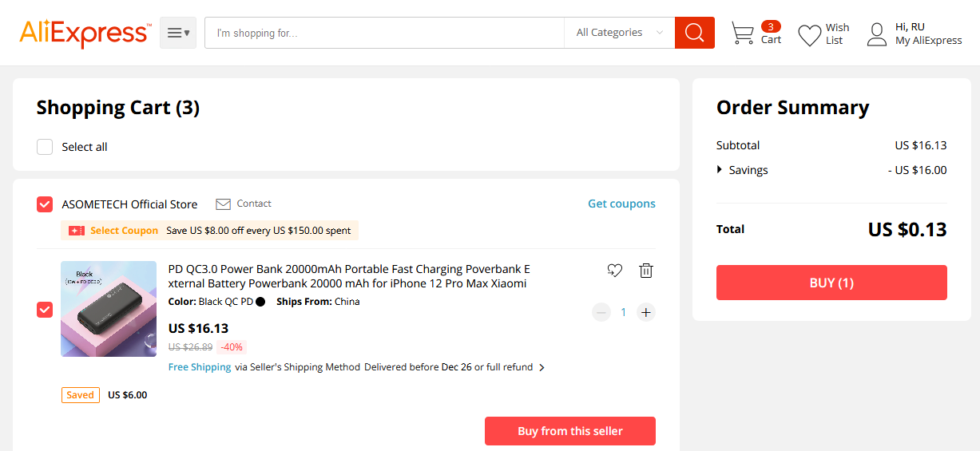Open the Wish List heart icon
Screen dimensions: 980x451
[x=810, y=34]
